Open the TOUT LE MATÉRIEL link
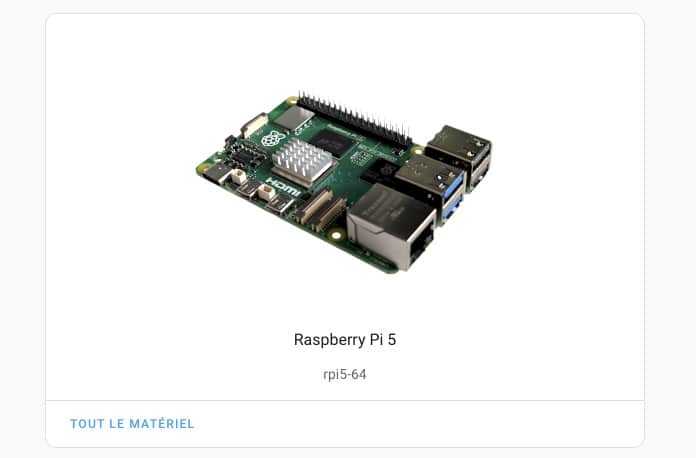696x458 pixels. pos(132,423)
